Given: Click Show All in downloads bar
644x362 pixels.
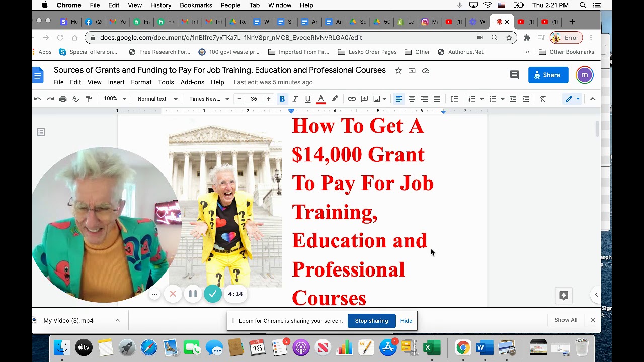Looking at the screenshot, I should [566, 320].
